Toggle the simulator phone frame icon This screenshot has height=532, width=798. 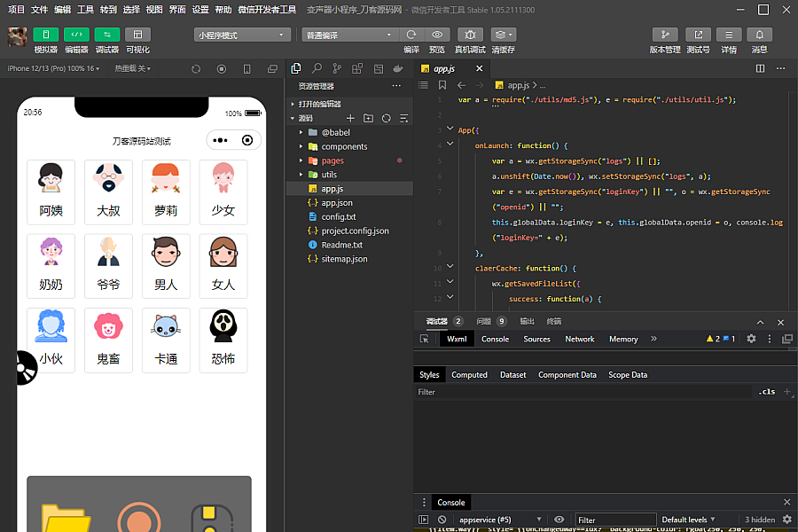[246, 69]
